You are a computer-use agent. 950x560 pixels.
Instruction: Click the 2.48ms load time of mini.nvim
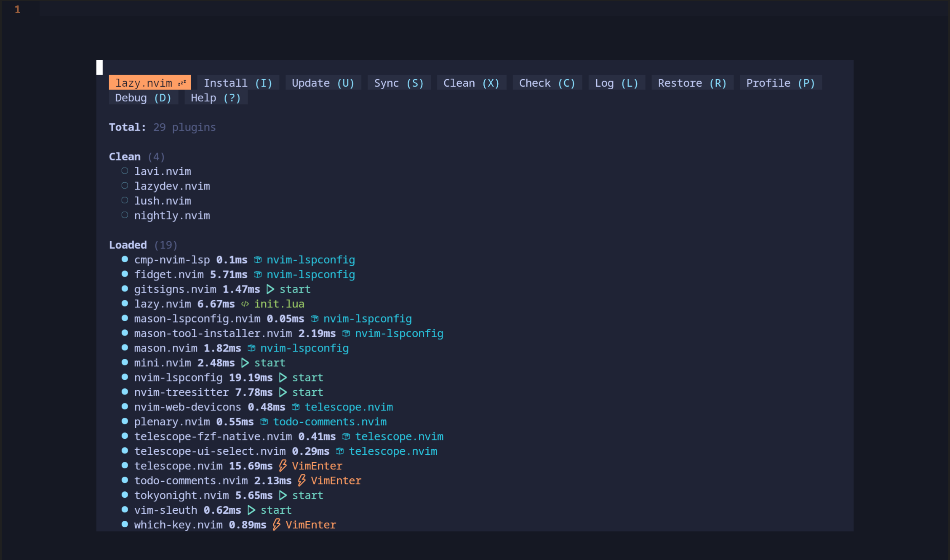[216, 363]
